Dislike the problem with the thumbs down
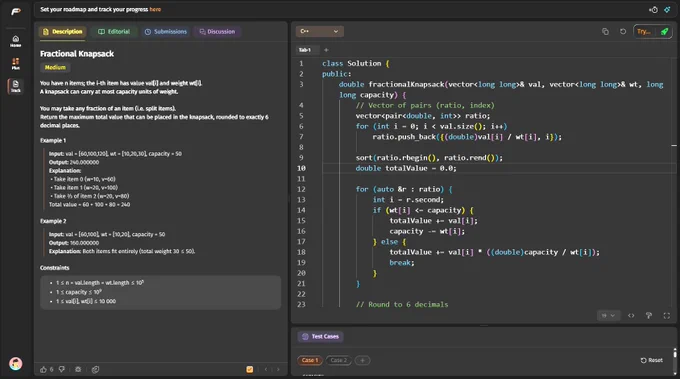This screenshot has width=680, height=379. tap(62, 369)
